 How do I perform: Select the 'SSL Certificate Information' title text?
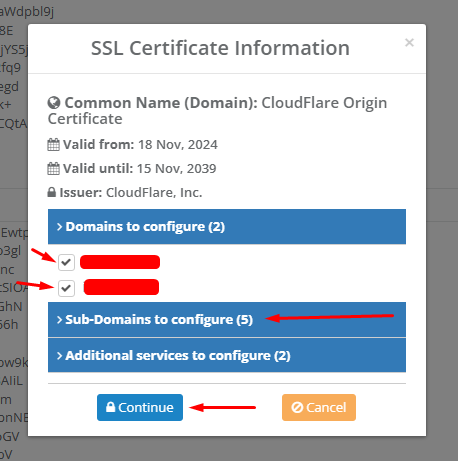[220, 48]
